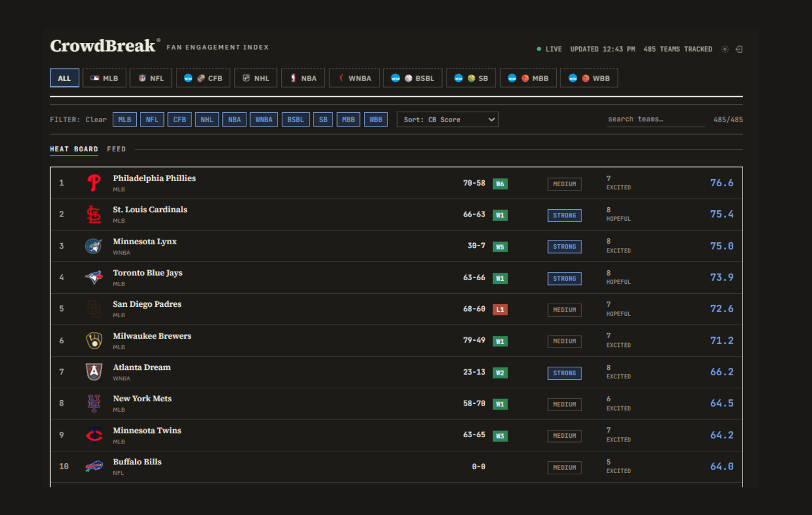Click the Mets 64.5 CB score
The width and height of the screenshot is (812, 515).
[722, 403]
